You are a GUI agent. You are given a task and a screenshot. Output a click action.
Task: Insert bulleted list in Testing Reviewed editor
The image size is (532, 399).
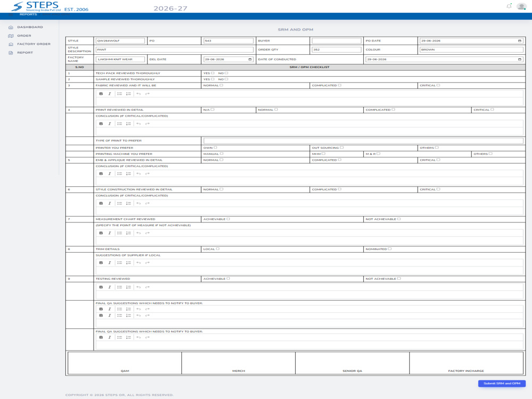click(x=119, y=287)
